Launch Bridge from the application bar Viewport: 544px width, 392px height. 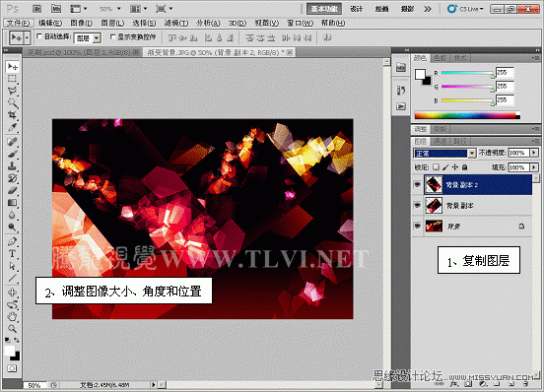(x=37, y=9)
